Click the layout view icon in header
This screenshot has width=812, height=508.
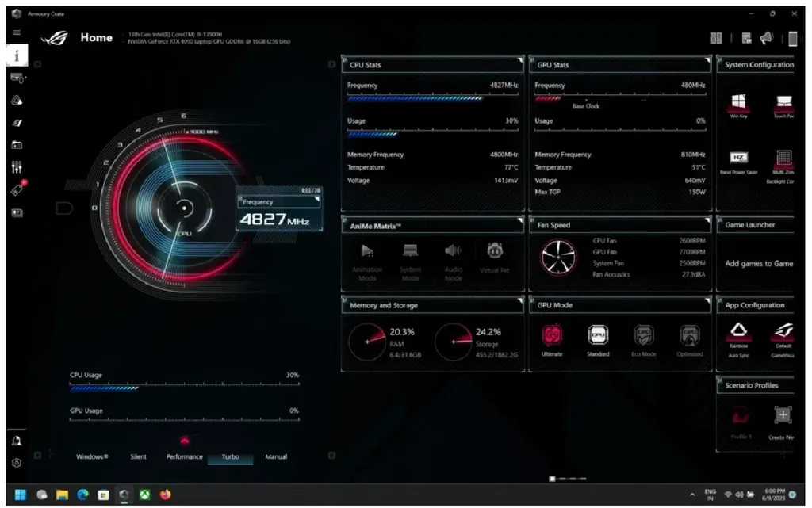tap(716, 38)
